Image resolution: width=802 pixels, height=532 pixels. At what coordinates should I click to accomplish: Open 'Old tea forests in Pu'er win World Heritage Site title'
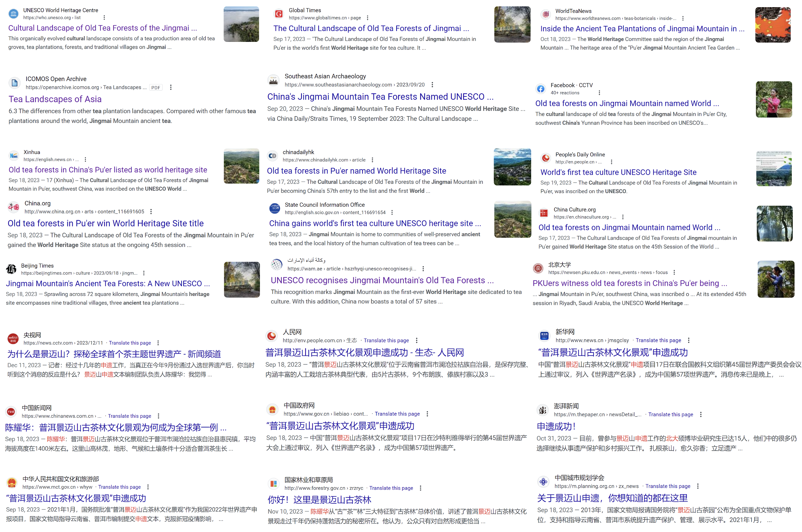106,223
